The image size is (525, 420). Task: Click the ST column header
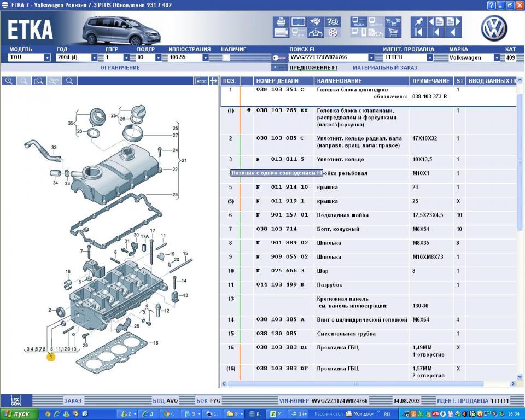pyautogui.click(x=460, y=81)
